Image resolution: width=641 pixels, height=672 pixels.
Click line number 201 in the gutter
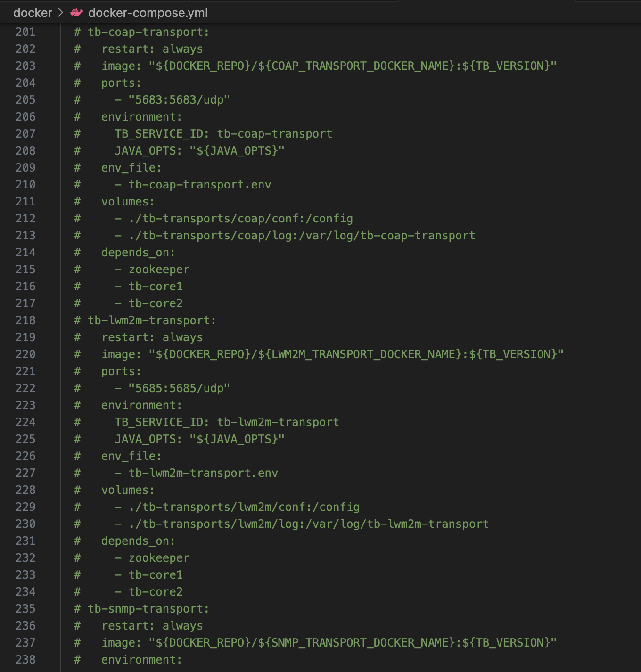25,32
